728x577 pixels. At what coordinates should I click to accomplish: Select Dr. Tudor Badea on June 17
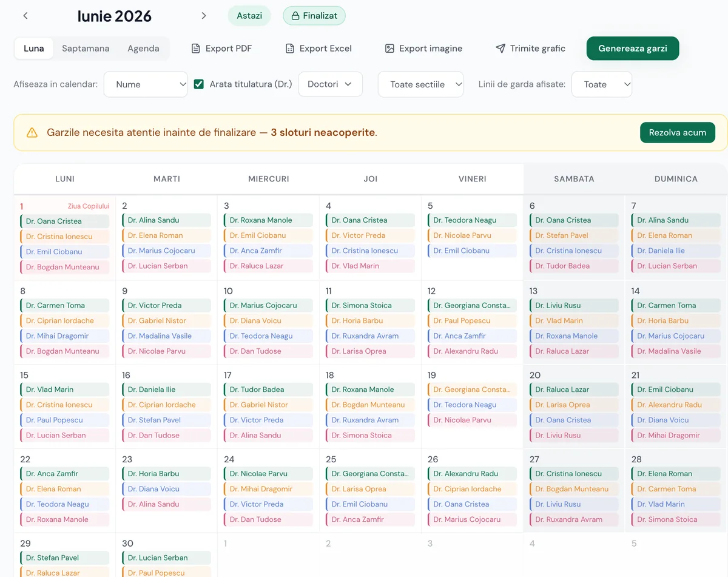point(268,390)
